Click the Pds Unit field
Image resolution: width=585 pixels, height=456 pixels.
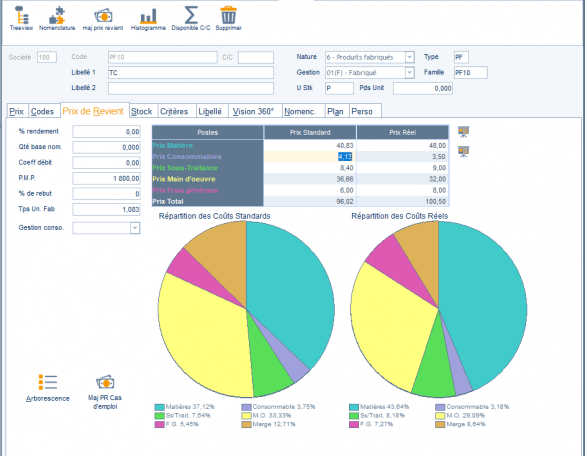pyautogui.click(x=423, y=88)
